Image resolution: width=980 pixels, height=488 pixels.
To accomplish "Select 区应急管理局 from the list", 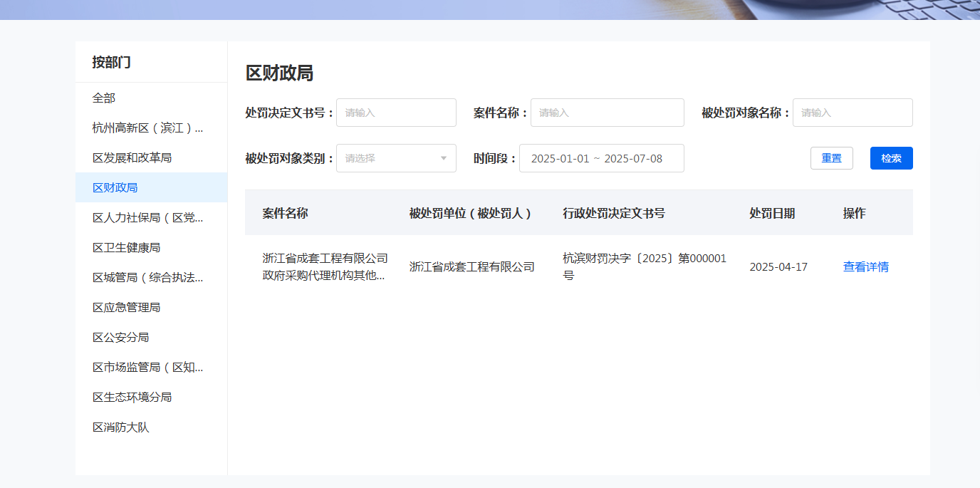I will (x=127, y=308).
